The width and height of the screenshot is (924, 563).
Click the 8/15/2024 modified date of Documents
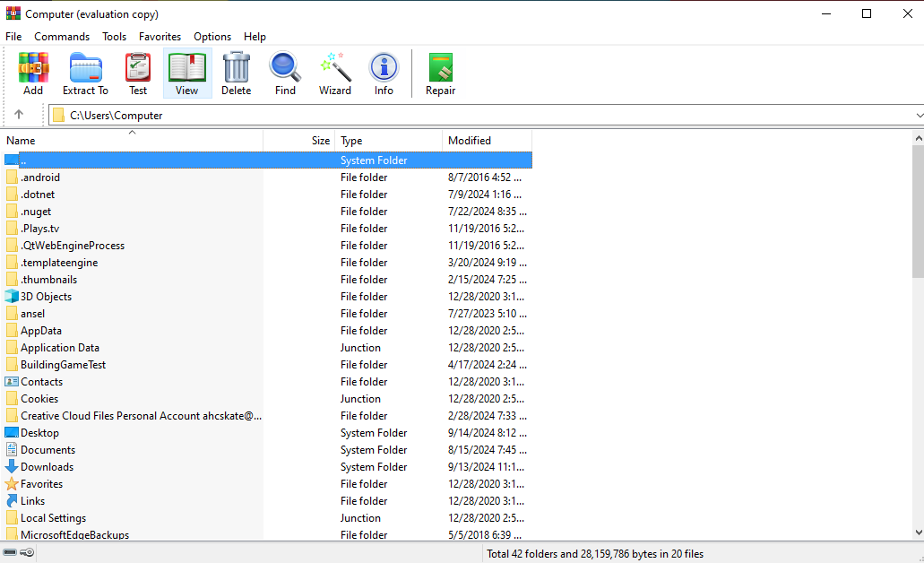(x=488, y=450)
